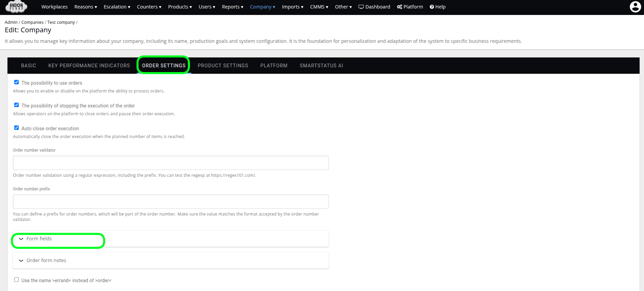Screen dimensions: 644x291
Task: Click the Order number validator field
Action: pyautogui.click(x=171, y=163)
